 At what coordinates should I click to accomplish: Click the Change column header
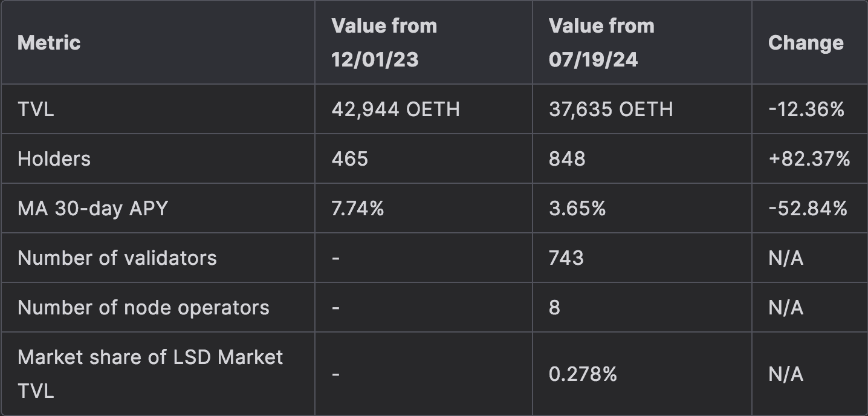[x=806, y=43]
